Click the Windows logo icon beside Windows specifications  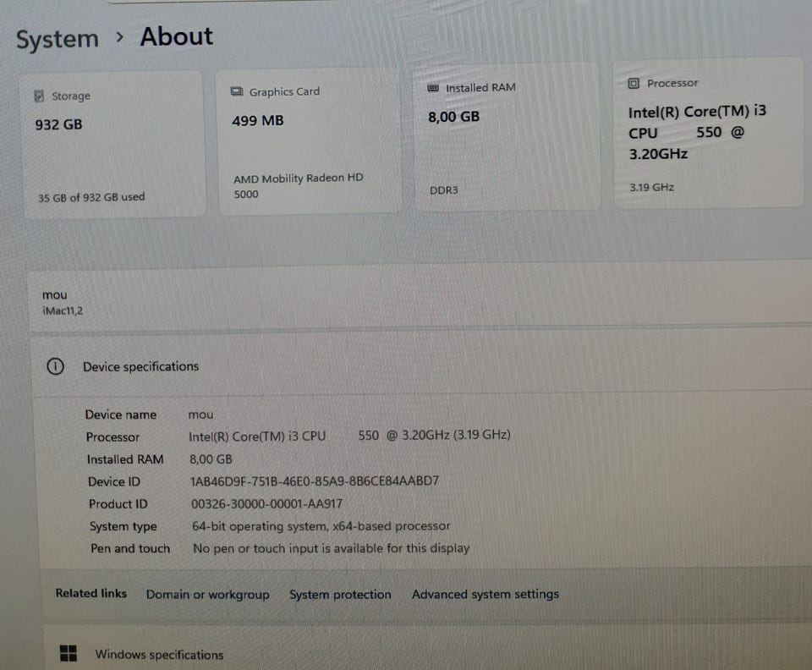pos(69,653)
